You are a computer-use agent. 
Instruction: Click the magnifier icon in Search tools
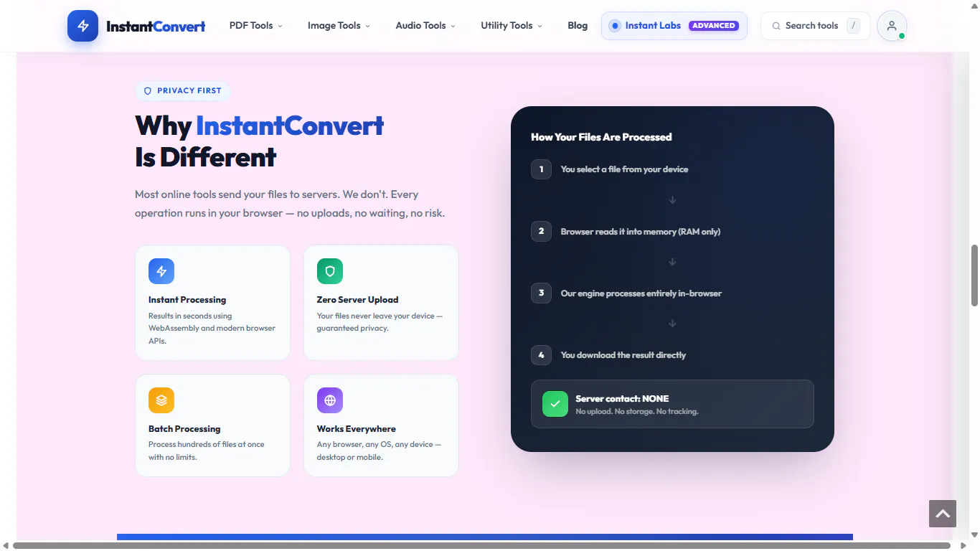(776, 26)
